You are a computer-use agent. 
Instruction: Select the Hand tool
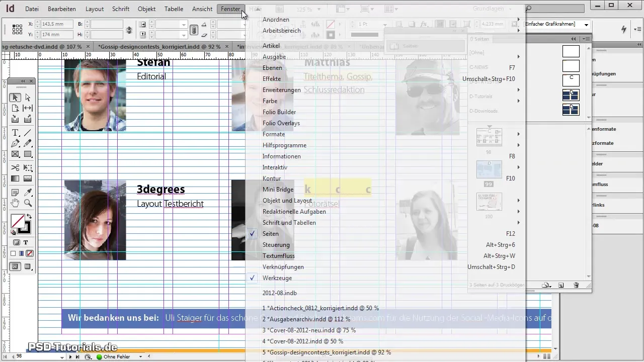coord(15,203)
